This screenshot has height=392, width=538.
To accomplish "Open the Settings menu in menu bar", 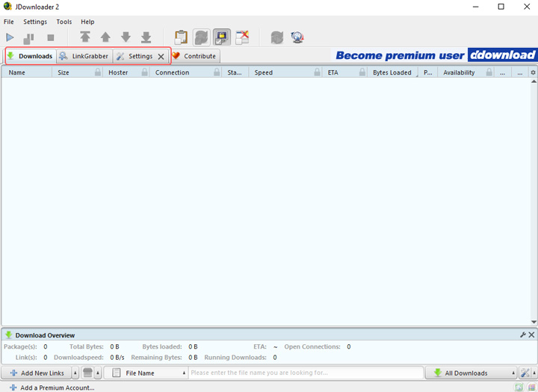I will 35,22.
